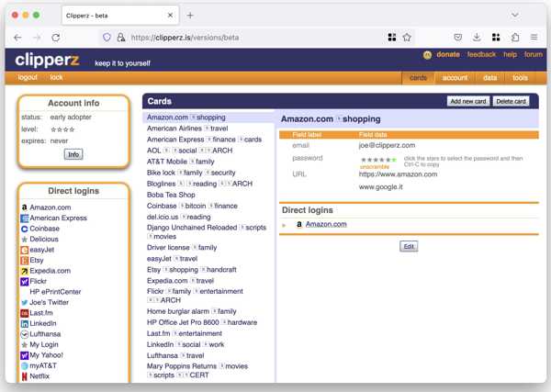551x392 pixels.
Task: Click the LinkedIn sidebar icon
Action: tap(24, 323)
